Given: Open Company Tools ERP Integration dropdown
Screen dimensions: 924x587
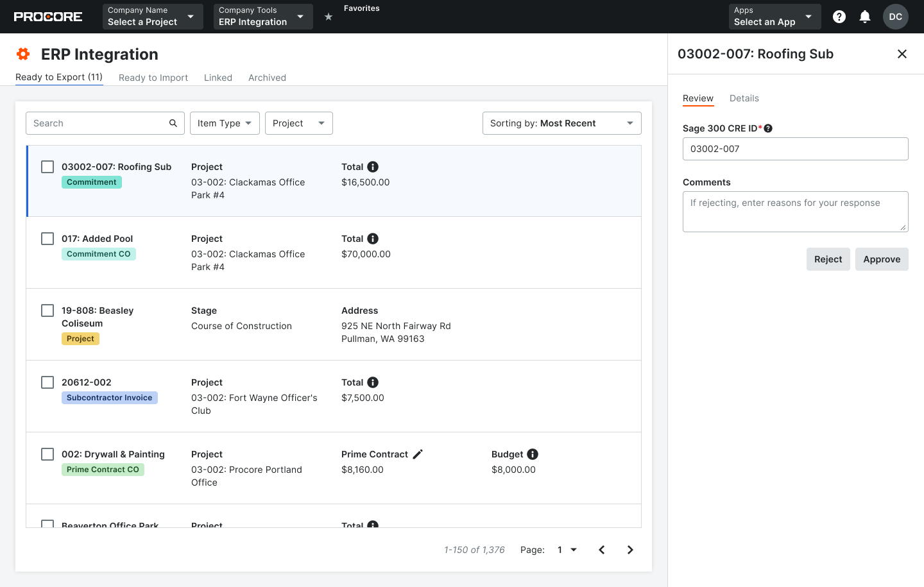Looking at the screenshot, I should tap(263, 17).
